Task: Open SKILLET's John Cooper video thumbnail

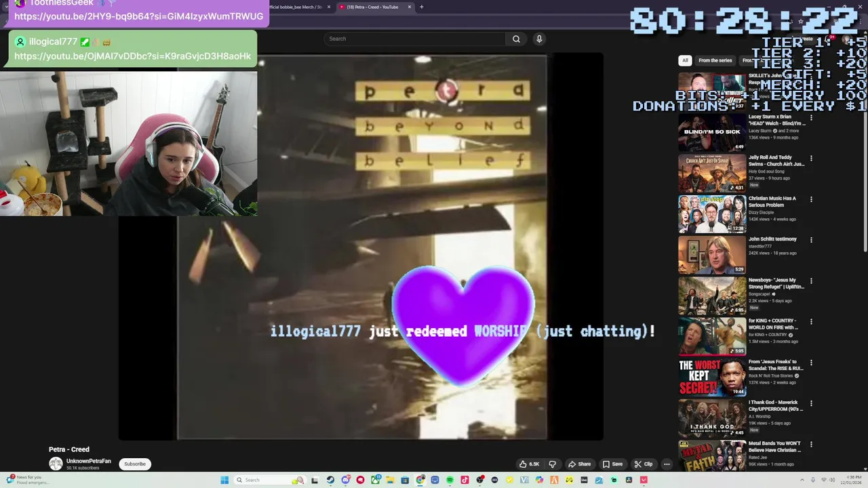Action: click(712, 91)
